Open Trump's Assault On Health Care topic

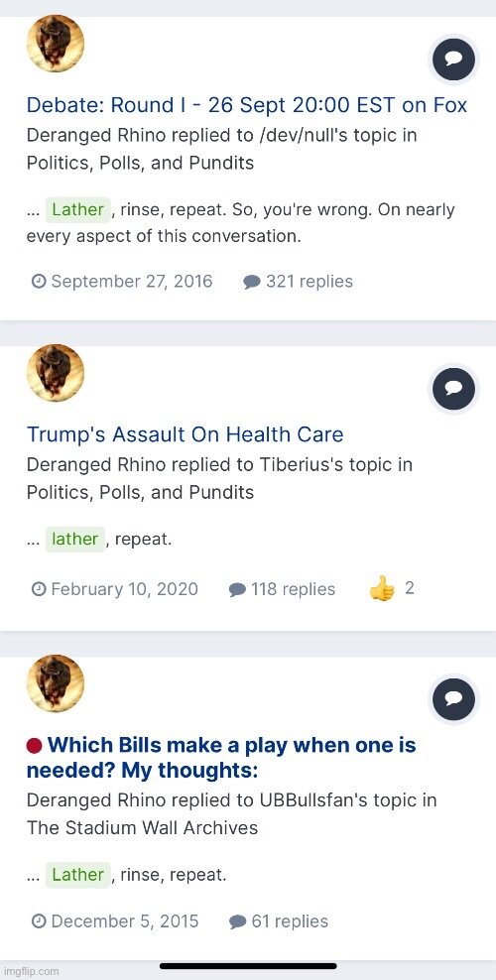point(185,434)
